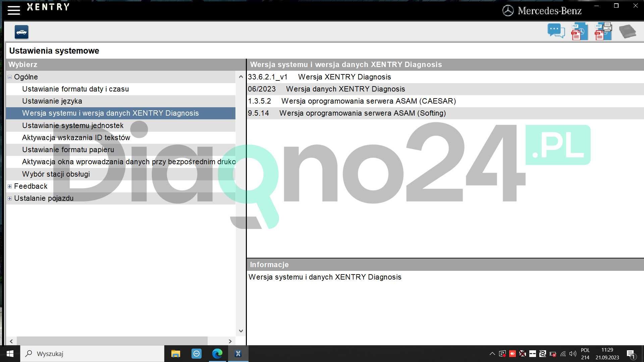Open the volume speaker tray icon
The image size is (644, 362).
[573, 354]
